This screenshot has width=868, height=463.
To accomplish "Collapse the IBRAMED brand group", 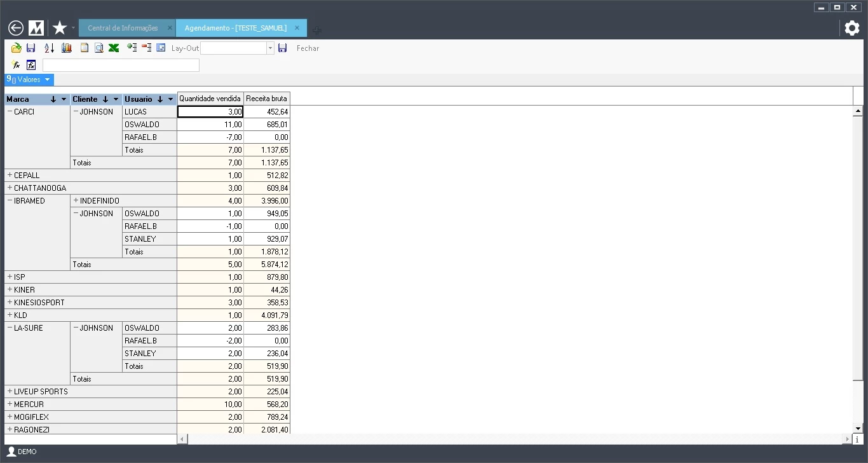I will 10,201.
